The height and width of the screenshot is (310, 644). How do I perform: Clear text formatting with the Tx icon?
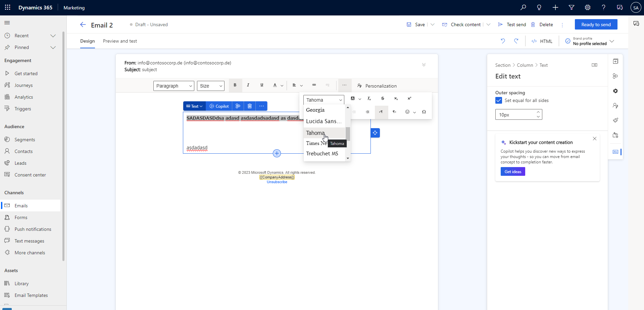pyautogui.click(x=369, y=98)
